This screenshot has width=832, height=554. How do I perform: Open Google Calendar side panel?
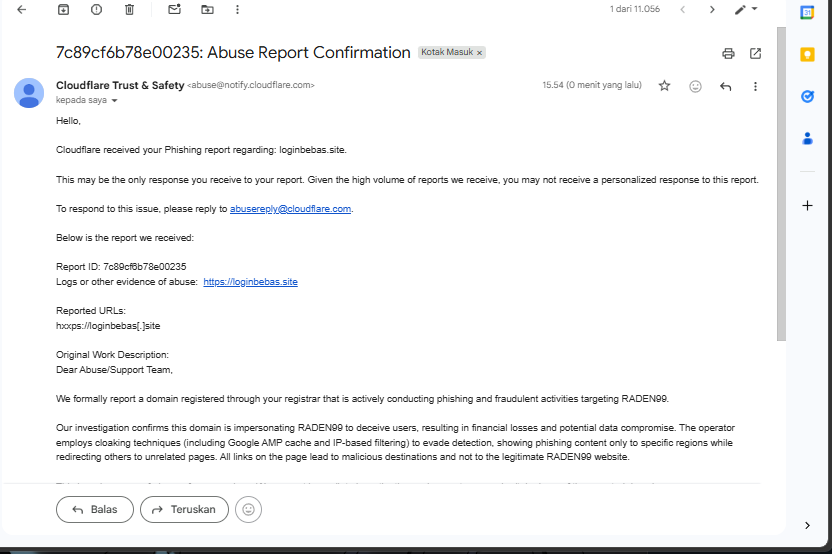click(x=807, y=13)
